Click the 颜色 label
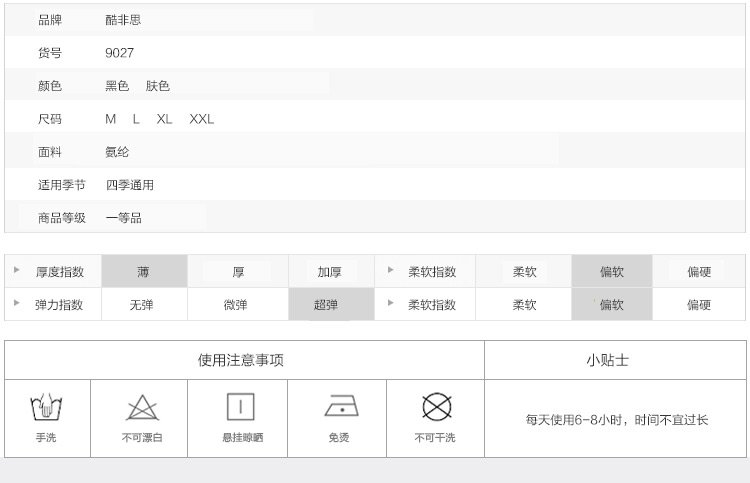This screenshot has height=483, width=750. tap(50, 86)
